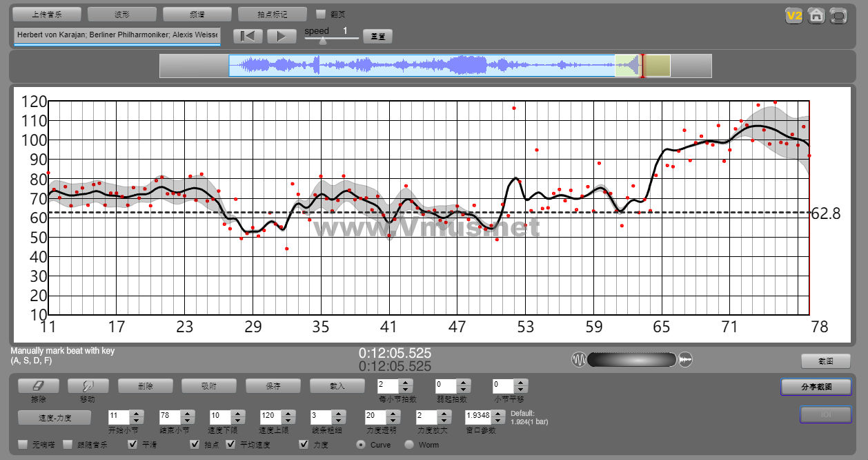Image resolution: width=868 pixels, height=460 pixels.
Task: Click the large waveform icon right of the gradient bar
Action: [685, 360]
